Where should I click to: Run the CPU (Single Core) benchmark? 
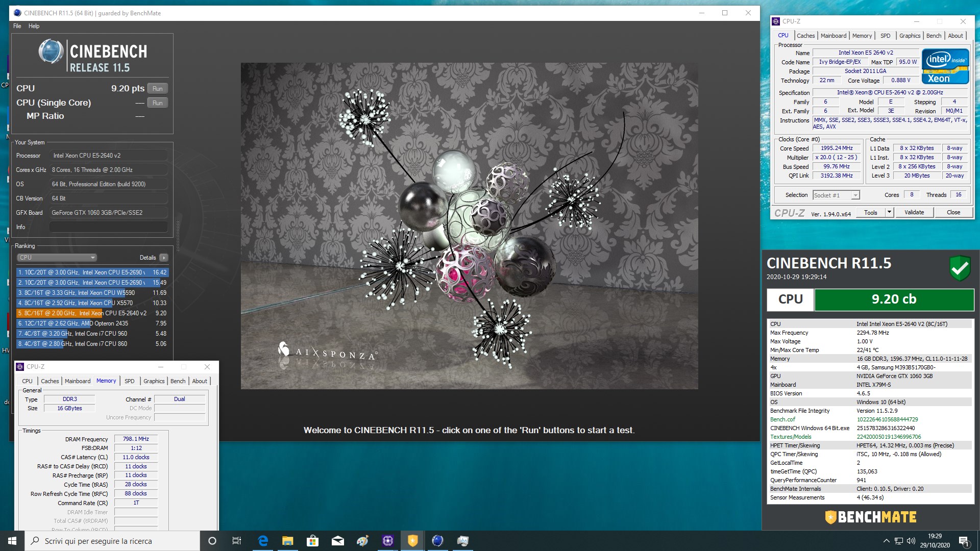158,103
